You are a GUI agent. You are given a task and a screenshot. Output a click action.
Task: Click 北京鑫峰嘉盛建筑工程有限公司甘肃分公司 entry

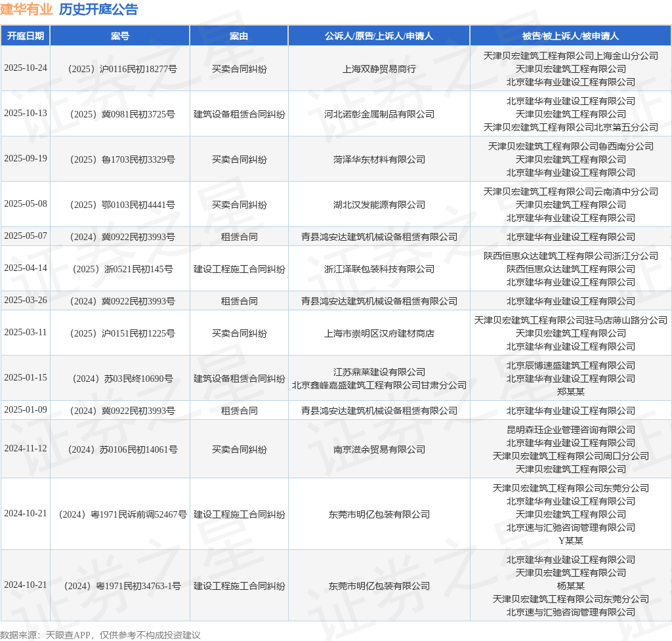pyautogui.click(x=379, y=385)
